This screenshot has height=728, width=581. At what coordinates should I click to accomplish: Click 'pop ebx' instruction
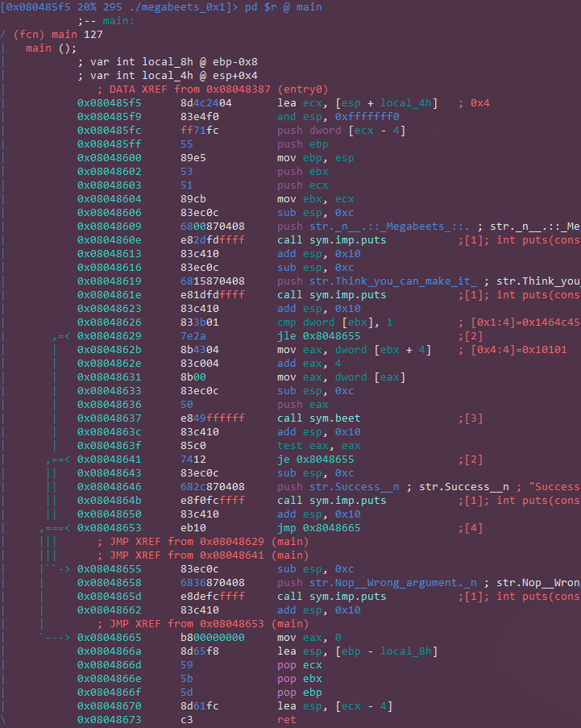pyautogui.click(x=299, y=678)
